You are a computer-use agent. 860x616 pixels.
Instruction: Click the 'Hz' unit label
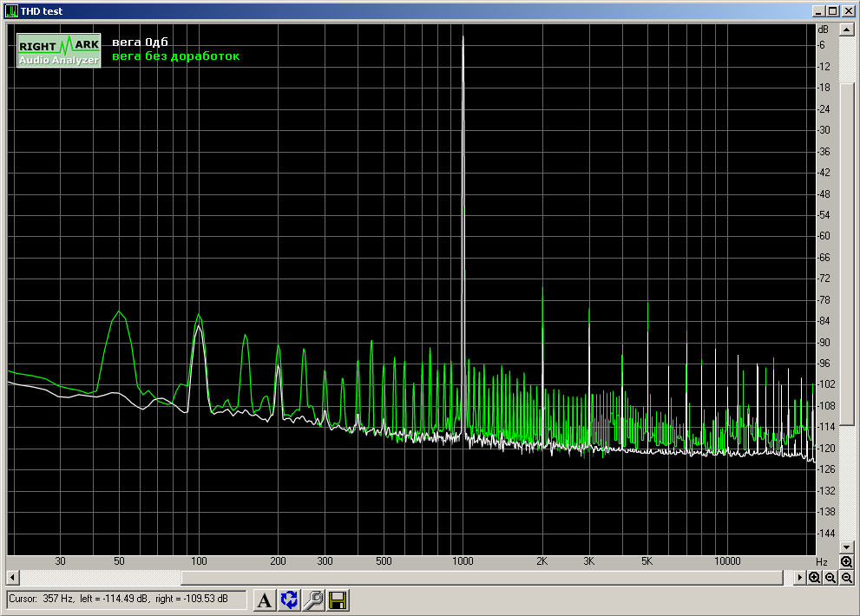tap(822, 561)
